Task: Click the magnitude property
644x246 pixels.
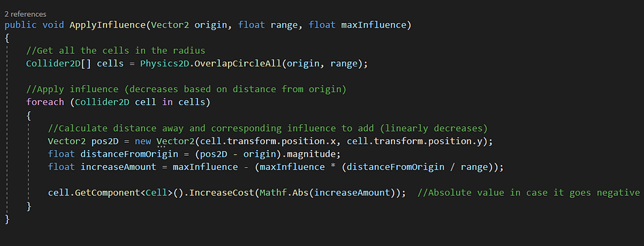Action: (x=317, y=155)
